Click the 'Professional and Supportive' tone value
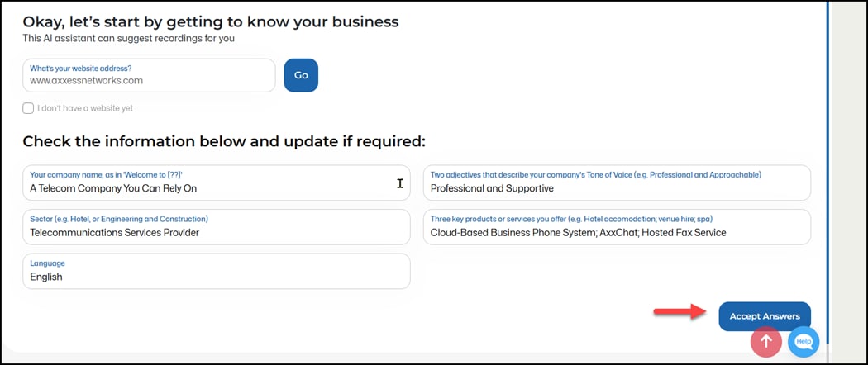The width and height of the screenshot is (868, 365). click(x=492, y=188)
